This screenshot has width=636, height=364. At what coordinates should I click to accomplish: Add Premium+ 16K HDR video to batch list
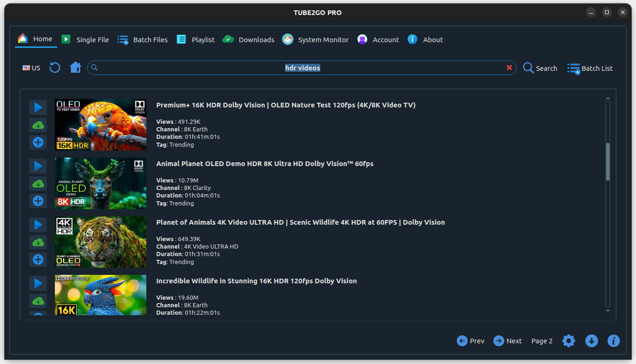click(x=38, y=142)
